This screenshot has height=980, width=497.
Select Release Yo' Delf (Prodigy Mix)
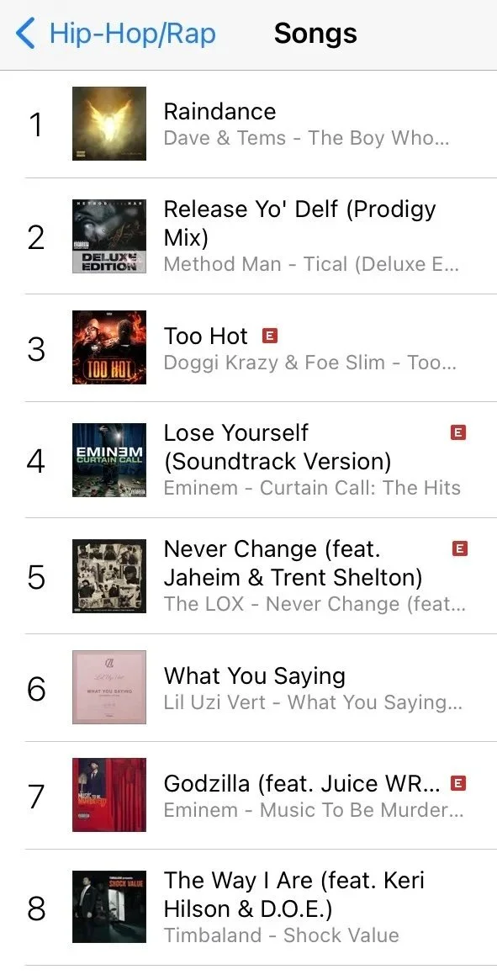point(248,236)
